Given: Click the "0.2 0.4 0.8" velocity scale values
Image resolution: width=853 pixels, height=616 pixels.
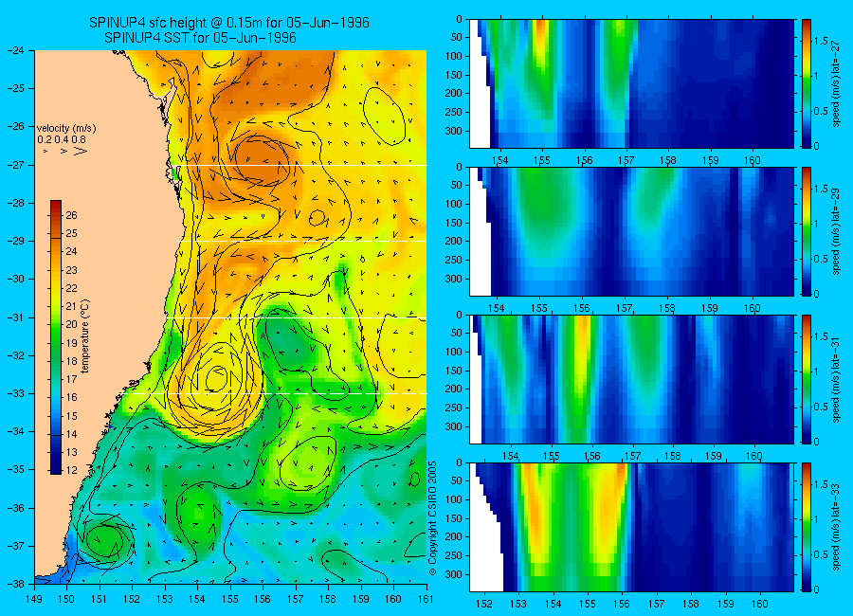Looking at the screenshot, I should point(62,139).
